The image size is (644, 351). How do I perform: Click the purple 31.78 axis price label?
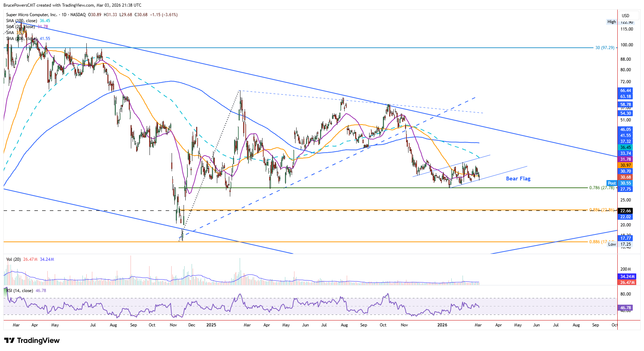click(x=625, y=159)
